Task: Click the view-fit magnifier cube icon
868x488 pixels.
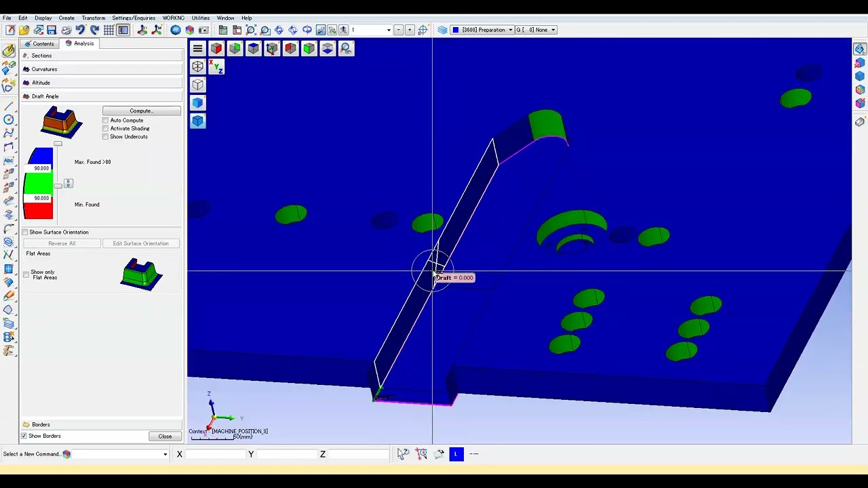Action: (346, 48)
